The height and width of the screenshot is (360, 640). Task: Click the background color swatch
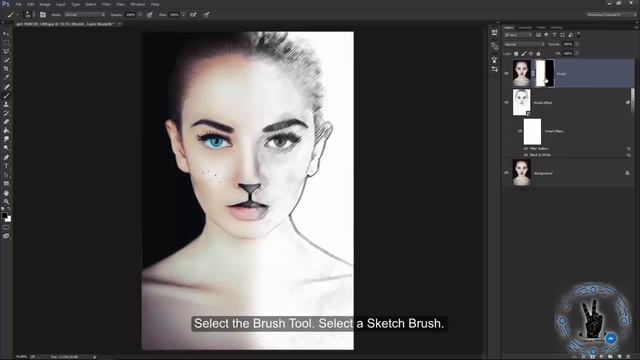[9, 219]
